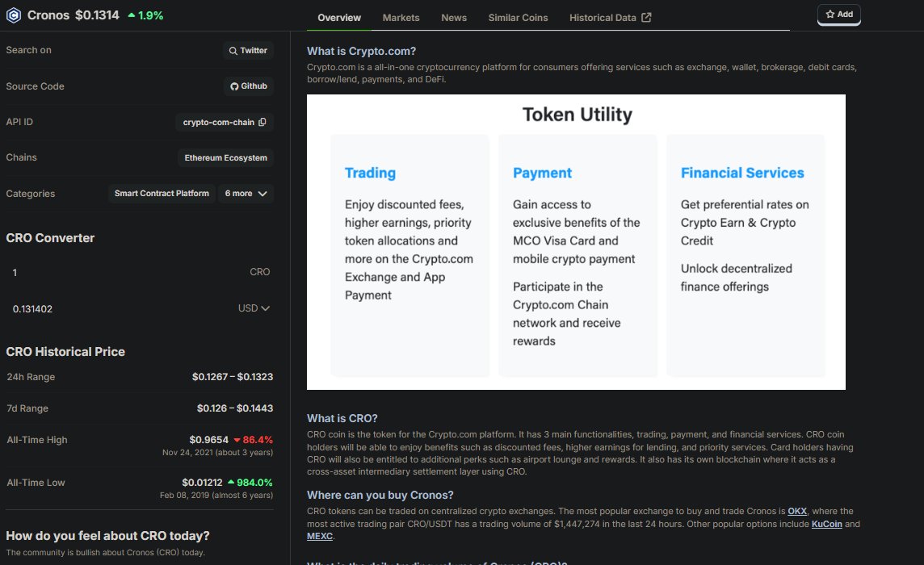Open the Github source code button
This screenshot has height=565, width=924.
[x=248, y=86]
